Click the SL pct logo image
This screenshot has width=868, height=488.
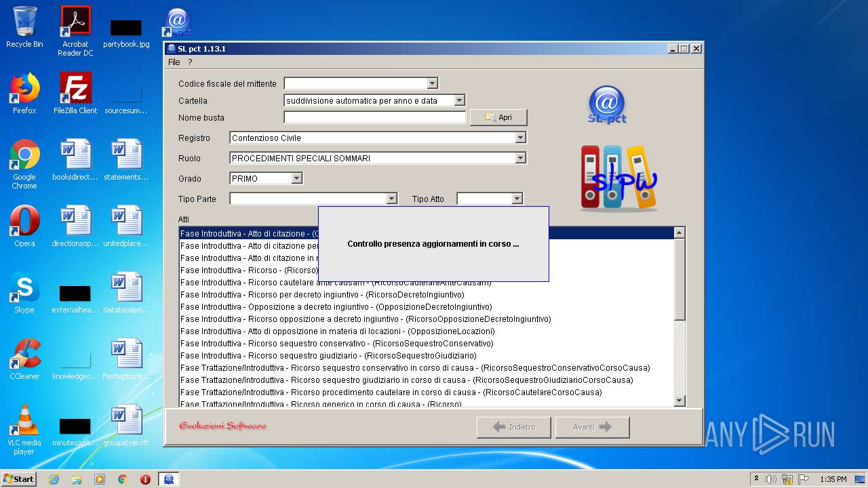coord(607,105)
